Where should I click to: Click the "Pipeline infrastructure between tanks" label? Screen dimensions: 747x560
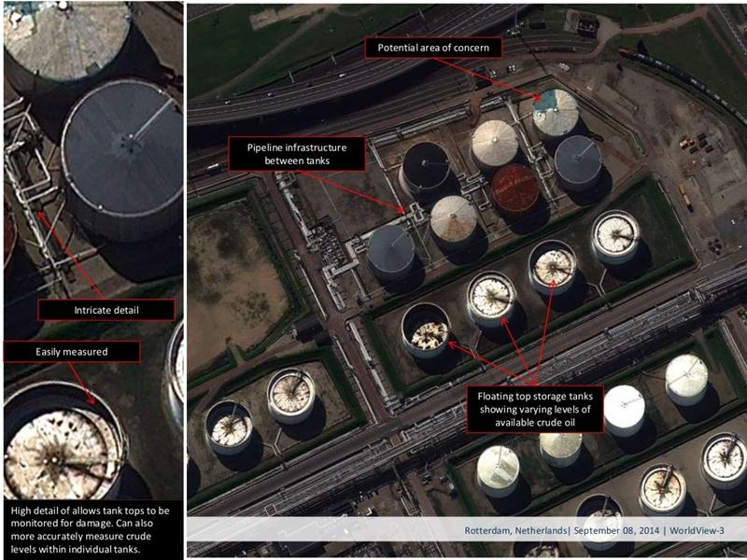coord(297,154)
